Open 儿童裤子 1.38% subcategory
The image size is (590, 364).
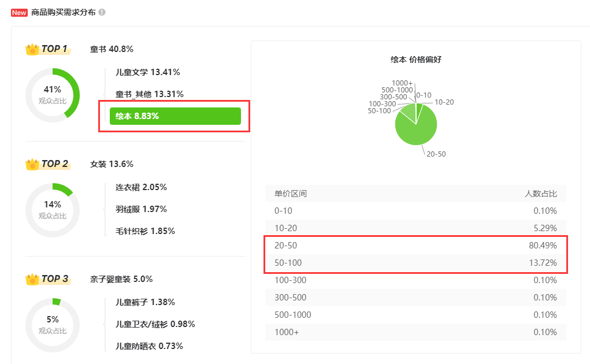tap(145, 302)
